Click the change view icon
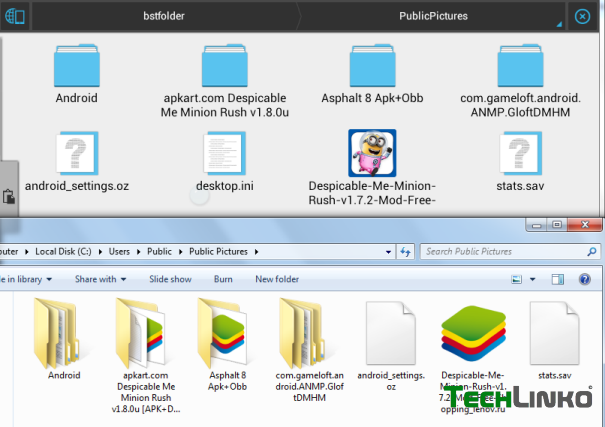This screenshot has height=427, width=605. click(x=516, y=279)
